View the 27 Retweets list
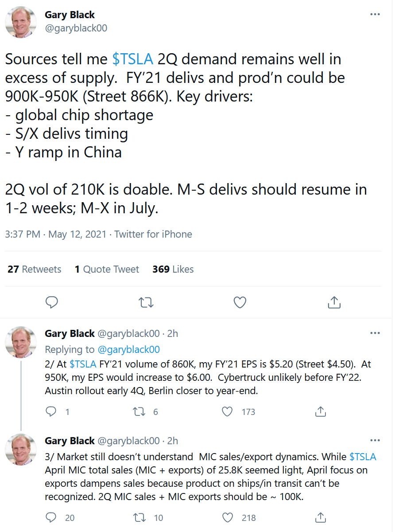 click(x=35, y=269)
